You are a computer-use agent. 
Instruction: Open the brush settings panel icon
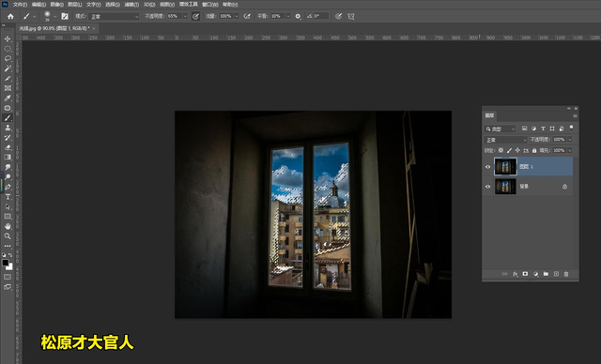tap(65, 17)
